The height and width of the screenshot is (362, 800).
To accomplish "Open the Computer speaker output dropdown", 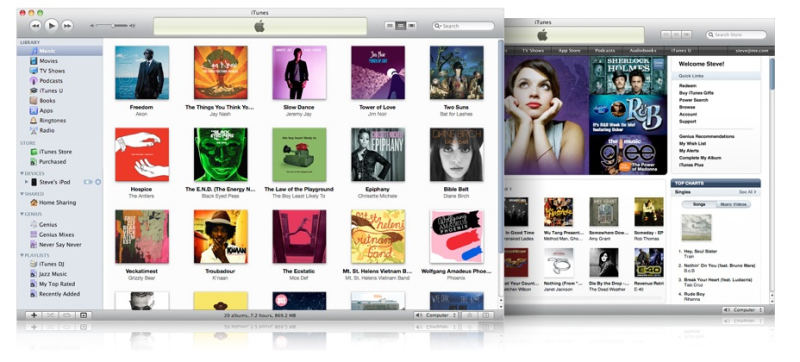I will 436,315.
